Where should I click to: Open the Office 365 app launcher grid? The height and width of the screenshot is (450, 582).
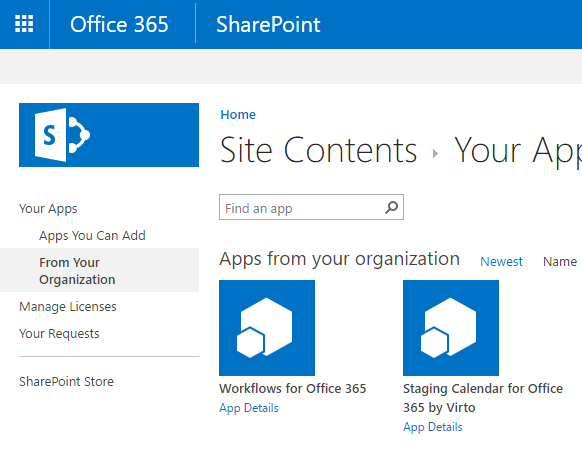[x=24, y=24]
